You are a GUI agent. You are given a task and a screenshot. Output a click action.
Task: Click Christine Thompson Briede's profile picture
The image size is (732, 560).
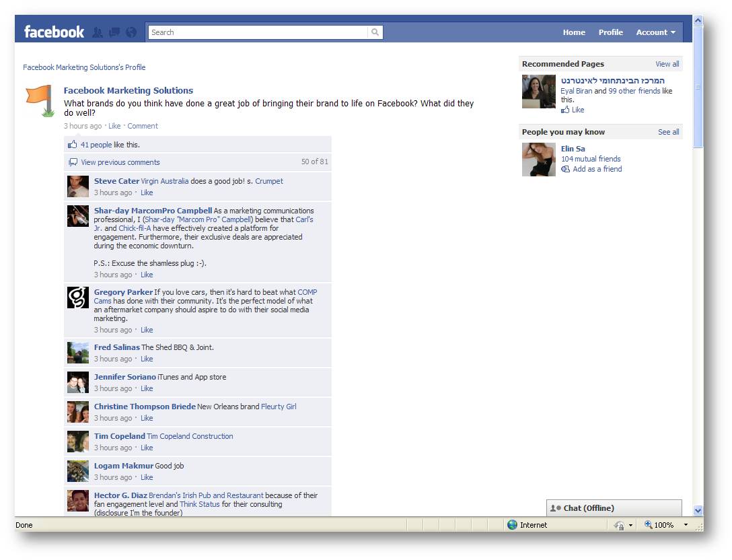[78, 412]
